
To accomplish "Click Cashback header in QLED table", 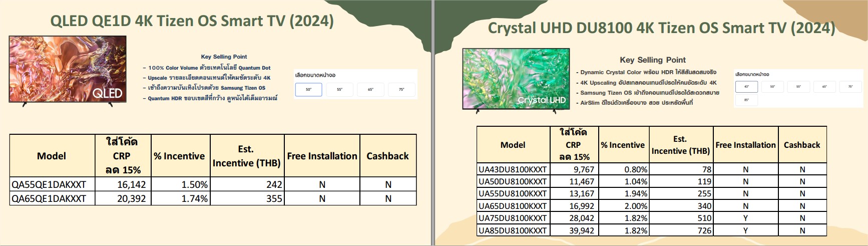I will (x=388, y=156).
